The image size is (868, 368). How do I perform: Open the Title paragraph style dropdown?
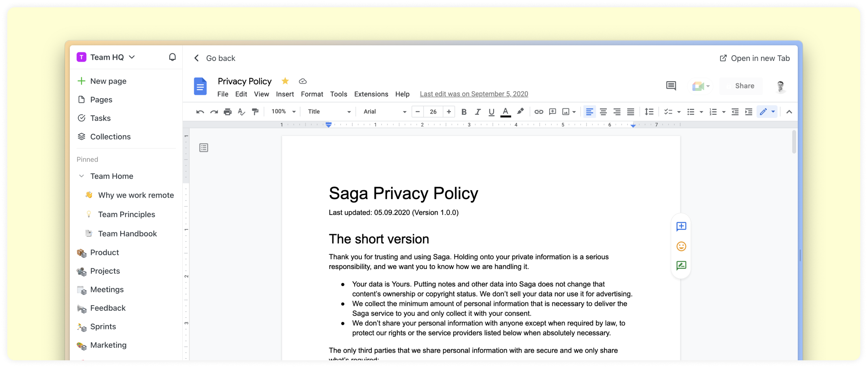[x=329, y=112]
